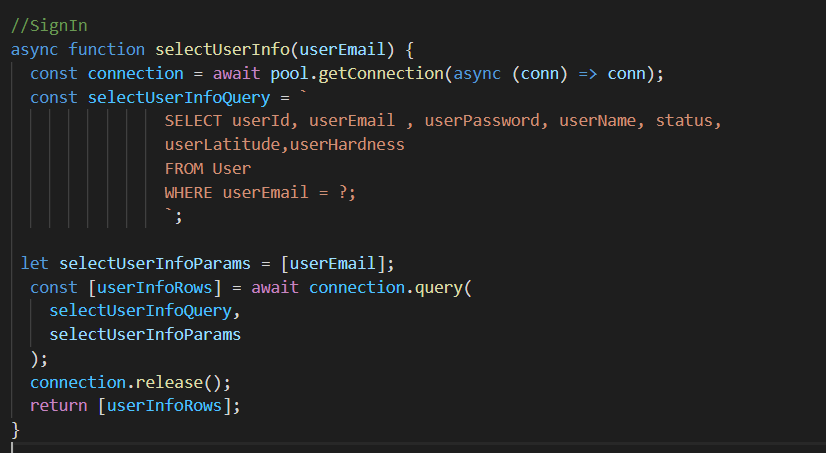The image size is (826, 453).
Task: Click the connection variable declaration
Action: [x=135, y=74]
